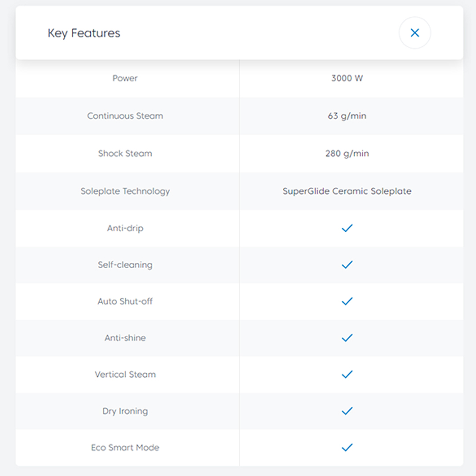The height and width of the screenshot is (476, 476).
Task: Select the Soleplate Technology label
Action: (x=125, y=191)
